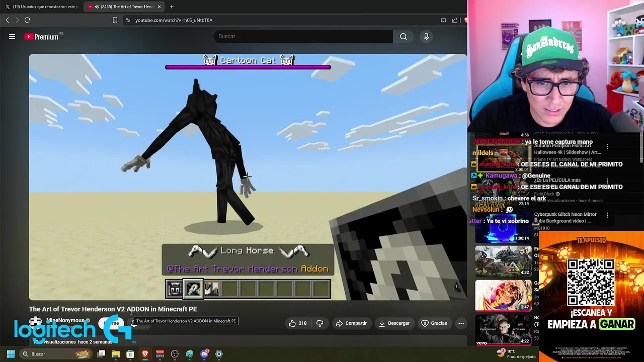644x362 pixels.
Task: Like the video with 218 thumbs up
Action: coord(297,323)
